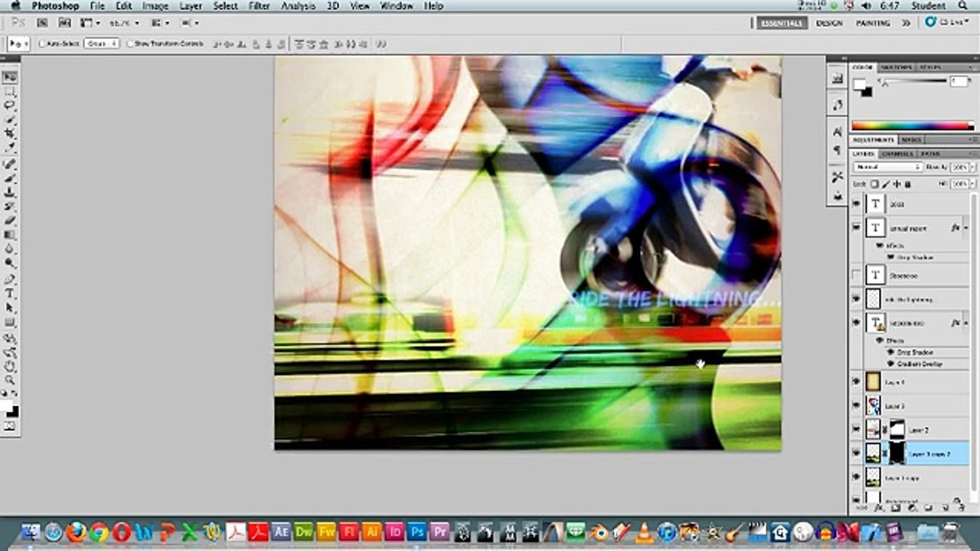Open the CS Live button

(946, 23)
